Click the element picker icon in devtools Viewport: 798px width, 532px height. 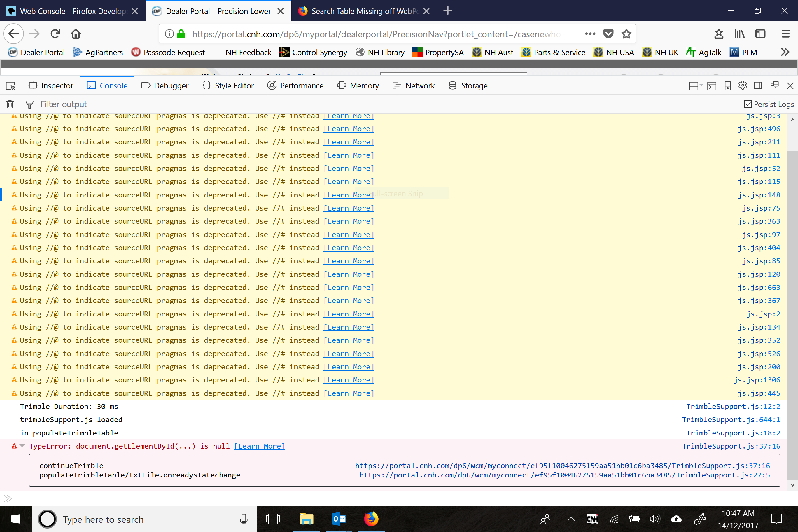tap(10, 86)
